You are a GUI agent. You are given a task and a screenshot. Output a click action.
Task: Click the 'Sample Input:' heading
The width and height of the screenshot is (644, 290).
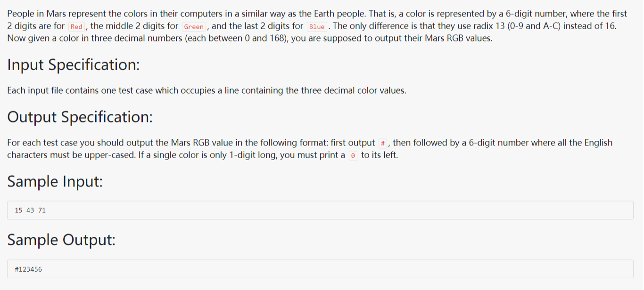pyautogui.click(x=55, y=181)
